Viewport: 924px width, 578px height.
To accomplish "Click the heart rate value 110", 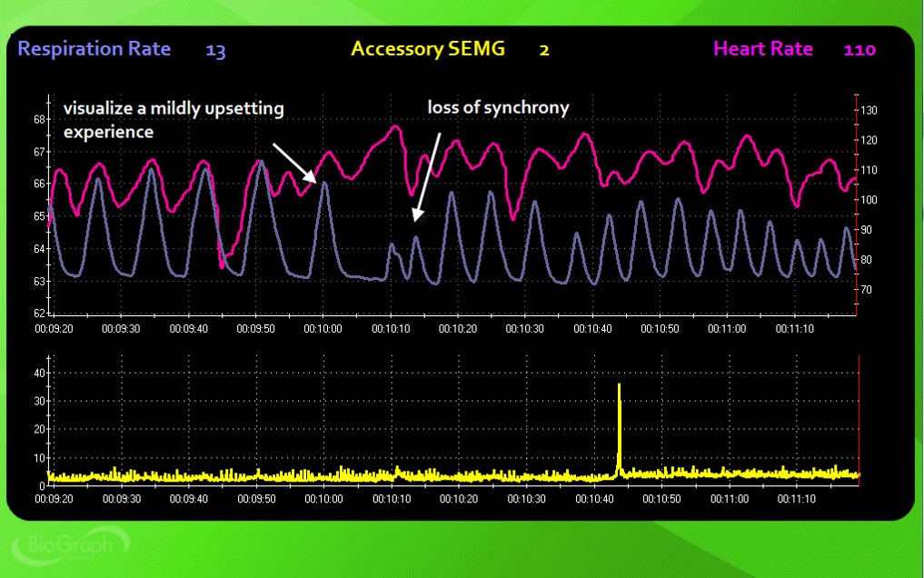I will [x=859, y=50].
